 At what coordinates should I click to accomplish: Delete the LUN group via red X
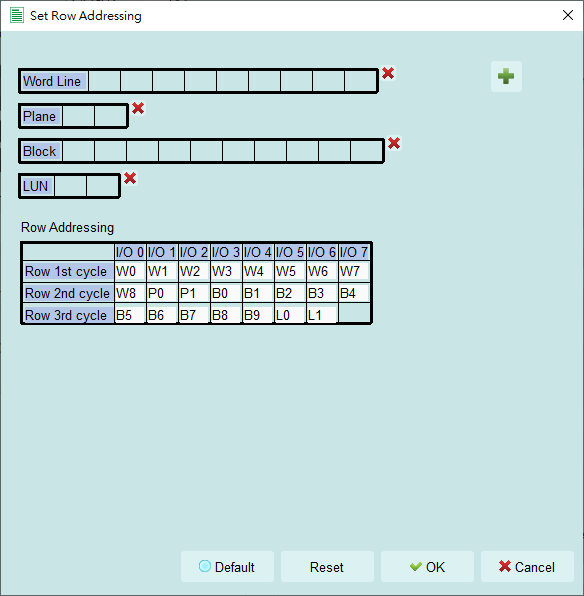tap(130, 178)
